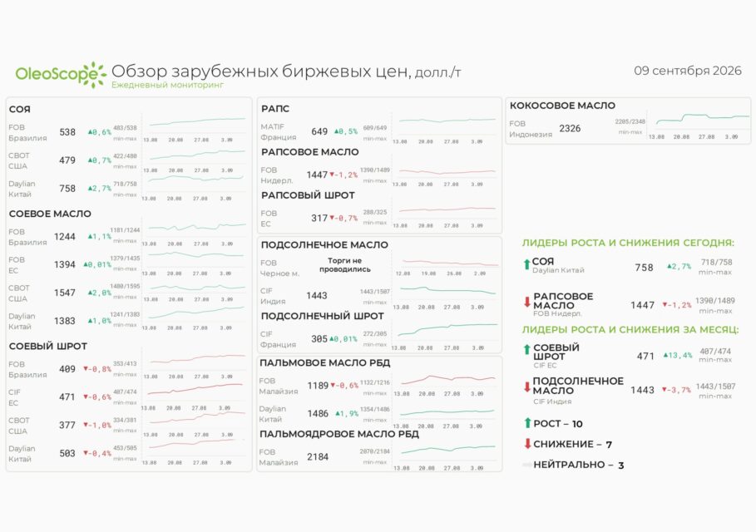Click red arrow beside РАПСОВОЕ МАСЛО leader

click(x=527, y=302)
